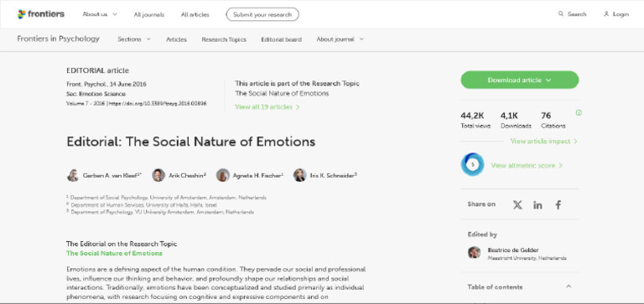
Task: Open the Editorial board tab
Action: (282, 39)
